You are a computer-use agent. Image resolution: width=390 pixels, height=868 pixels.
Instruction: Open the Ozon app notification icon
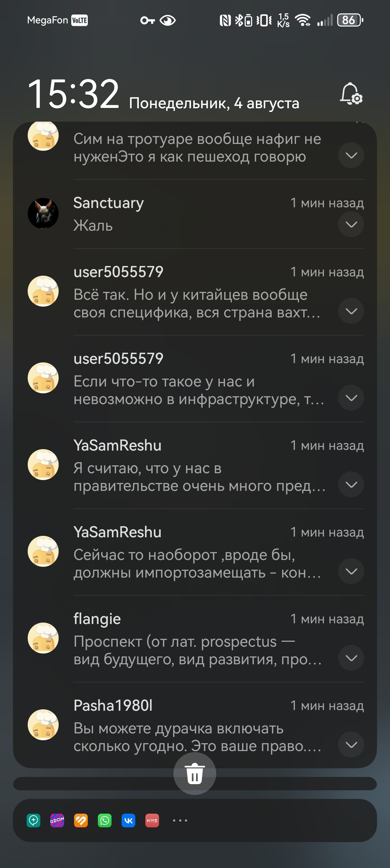(57, 820)
